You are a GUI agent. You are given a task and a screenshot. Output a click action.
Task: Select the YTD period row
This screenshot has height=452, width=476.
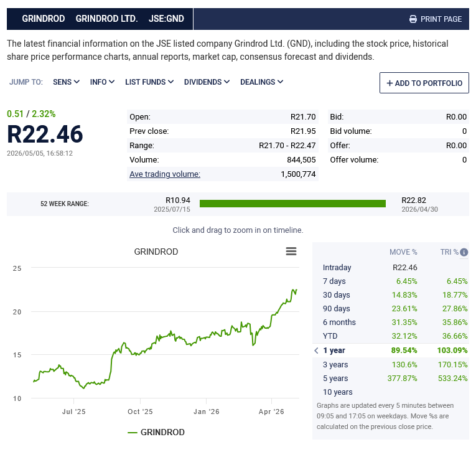(391, 336)
